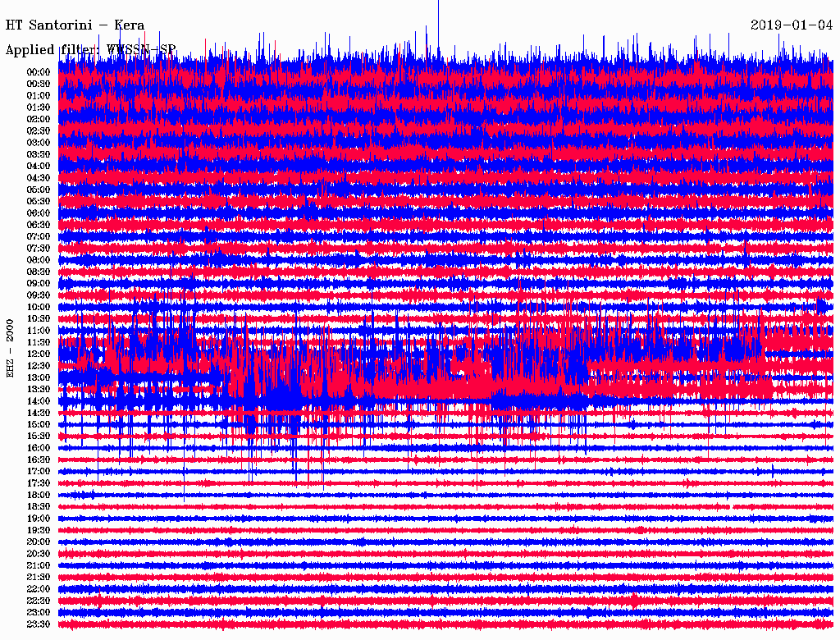Pick the 03:00 time row label
Viewport: 840px width, 640px height.
tap(39, 143)
